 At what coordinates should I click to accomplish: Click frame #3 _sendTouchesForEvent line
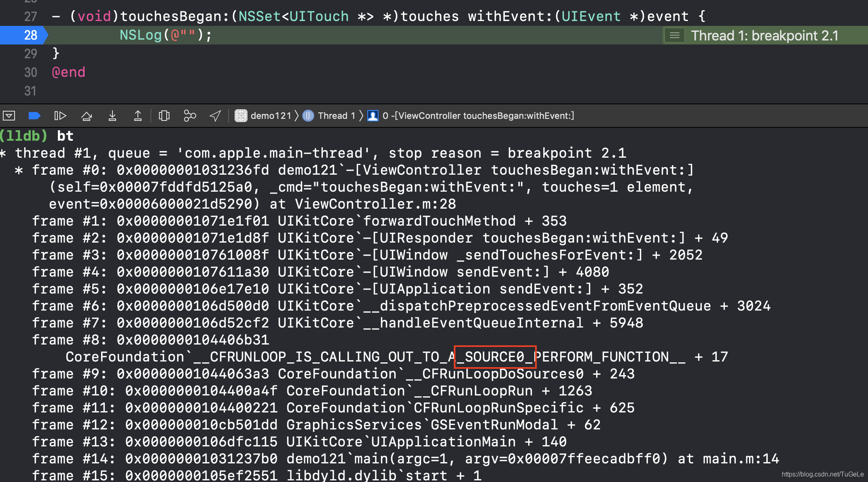click(x=367, y=255)
